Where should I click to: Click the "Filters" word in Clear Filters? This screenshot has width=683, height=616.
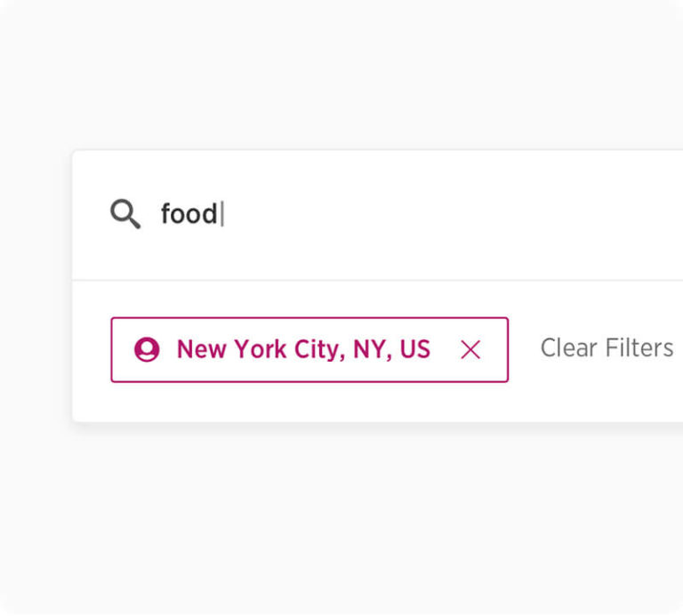(639, 348)
